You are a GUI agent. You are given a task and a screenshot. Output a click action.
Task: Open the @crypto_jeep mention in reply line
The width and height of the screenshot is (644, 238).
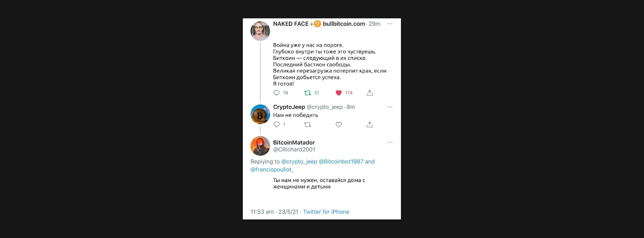(x=299, y=161)
